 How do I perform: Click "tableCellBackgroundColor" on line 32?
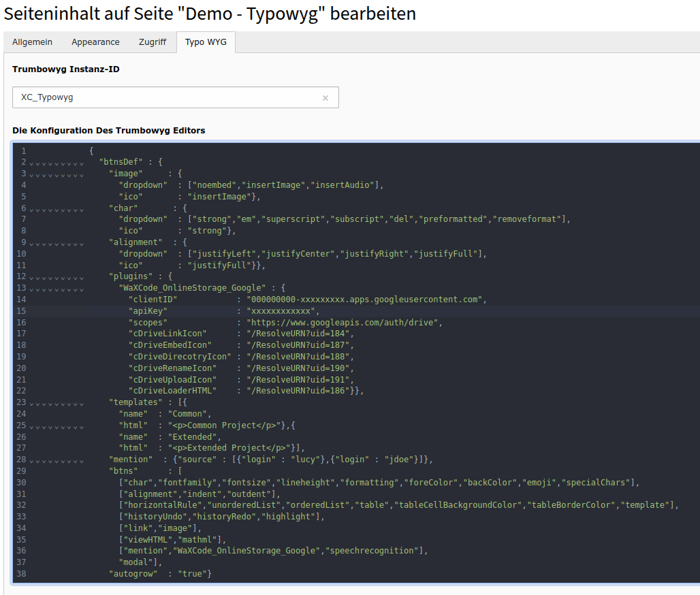click(x=458, y=505)
